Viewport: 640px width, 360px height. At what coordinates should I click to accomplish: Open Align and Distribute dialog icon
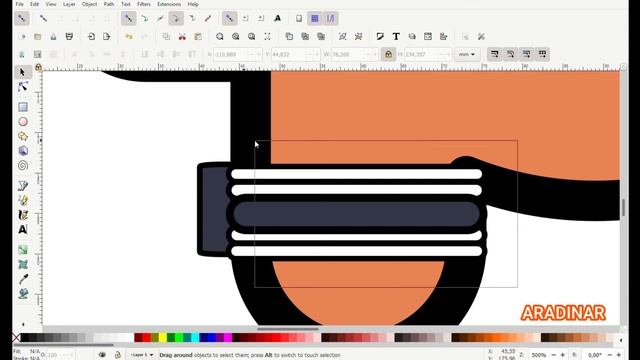(x=444, y=37)
